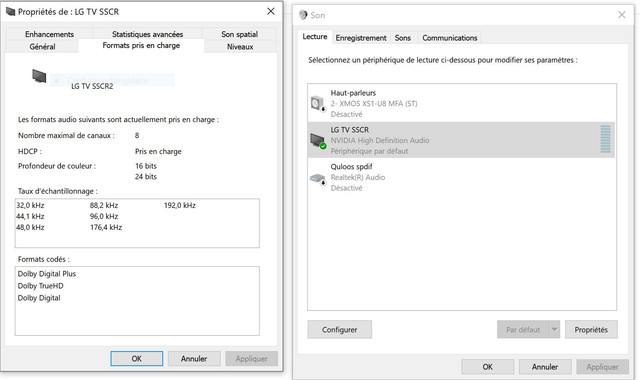The width and height of the screenshot is (640, 380).
Task: Open the Son spatial tab
Action: click(x=240, y=34)
